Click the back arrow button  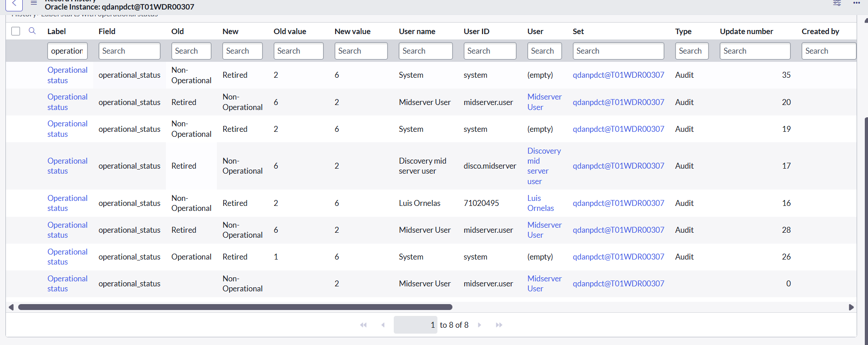click(14, 4)
